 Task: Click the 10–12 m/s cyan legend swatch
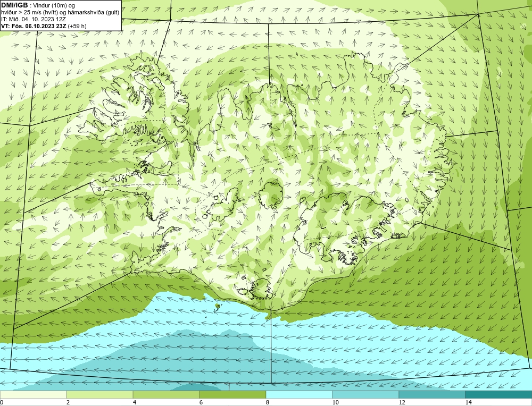pyautogui.click(x=365, y=394)
